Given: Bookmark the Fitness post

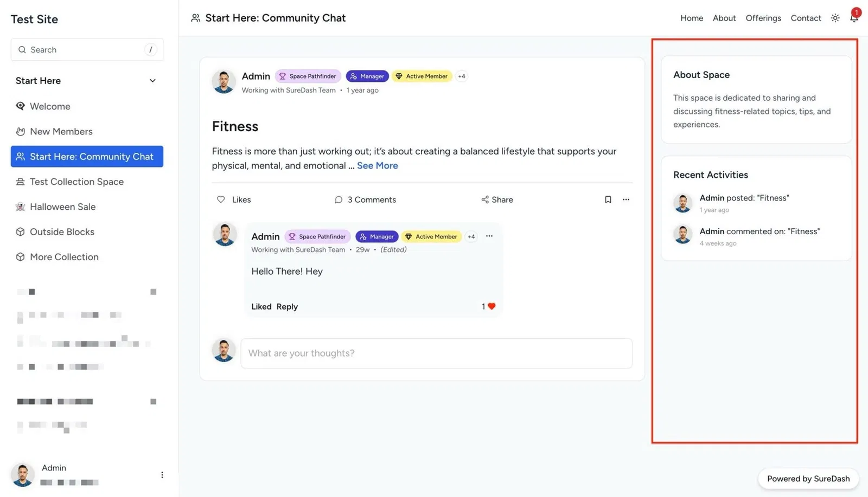Looking at the screenshot, I should [608, 199].
